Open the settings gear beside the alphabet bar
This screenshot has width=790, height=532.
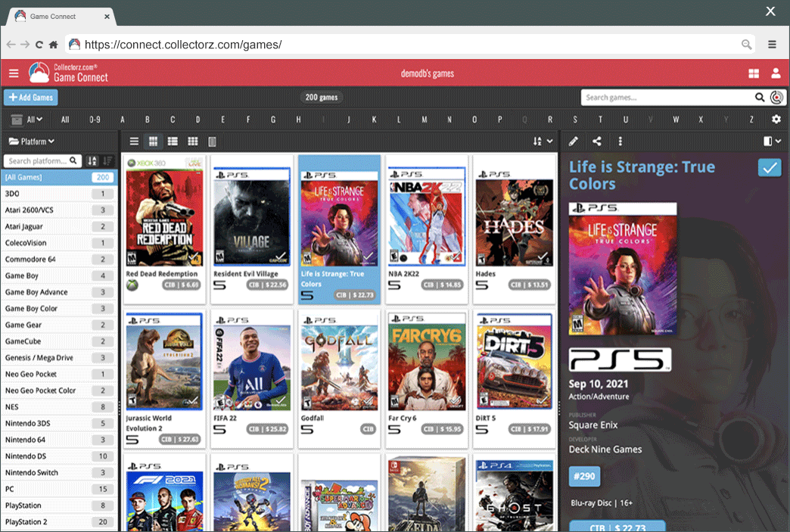776,119
